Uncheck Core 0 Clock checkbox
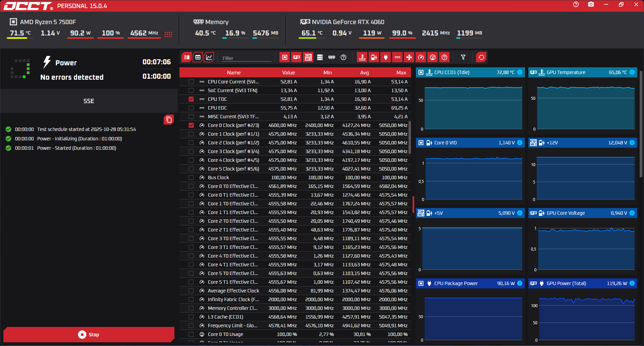 pyautogui.click(x=191, y=125)
